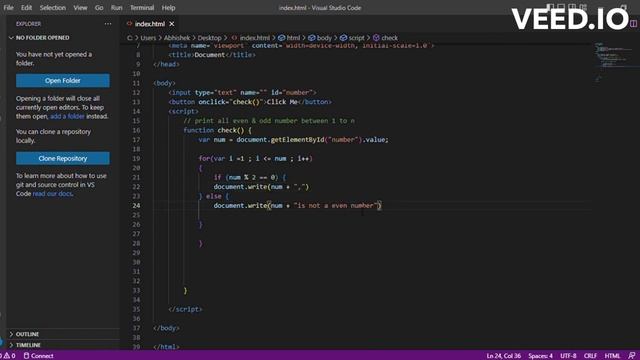Click line number 16 in gutter

(x=136, y=130)
